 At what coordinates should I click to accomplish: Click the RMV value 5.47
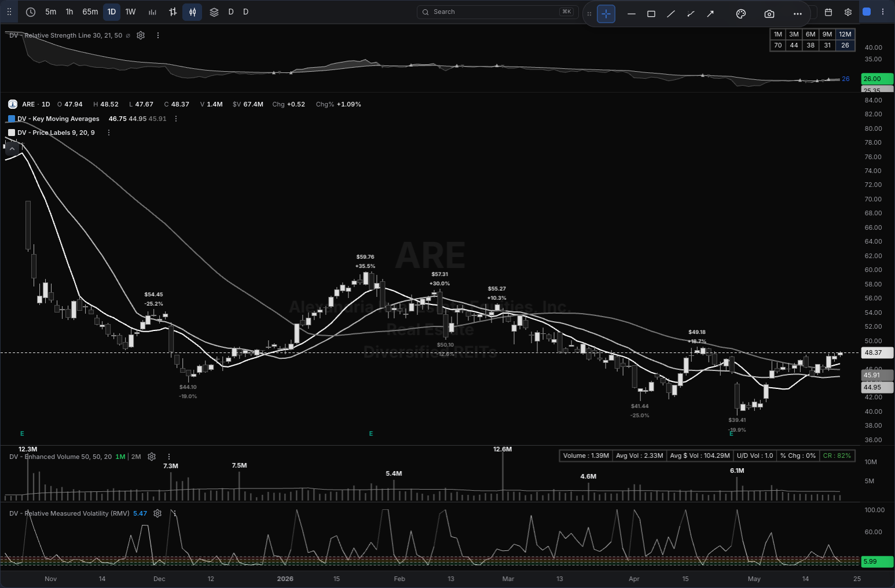coord(140,513)
